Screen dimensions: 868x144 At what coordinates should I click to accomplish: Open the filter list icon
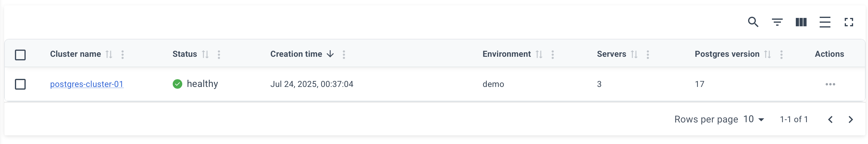777,22
